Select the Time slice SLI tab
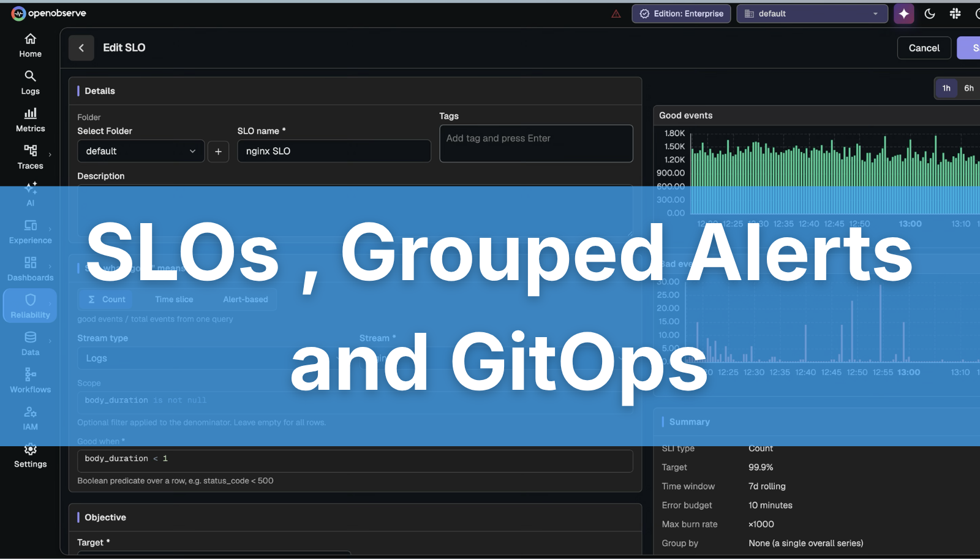 point(174,299)
